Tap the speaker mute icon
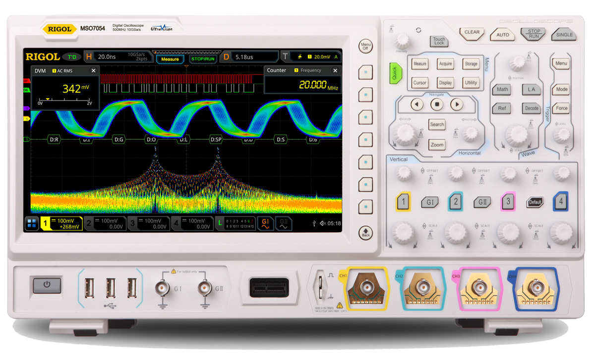The height and width of the screenshot is (364, 595). pyautogui.click(x=322, y=224)
